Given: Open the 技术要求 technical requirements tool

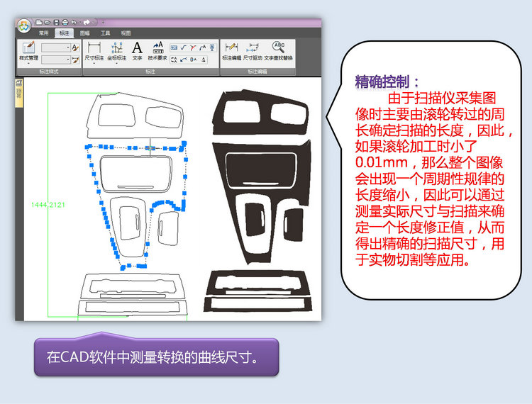Looking at the screenshot, I should [157, 51].
